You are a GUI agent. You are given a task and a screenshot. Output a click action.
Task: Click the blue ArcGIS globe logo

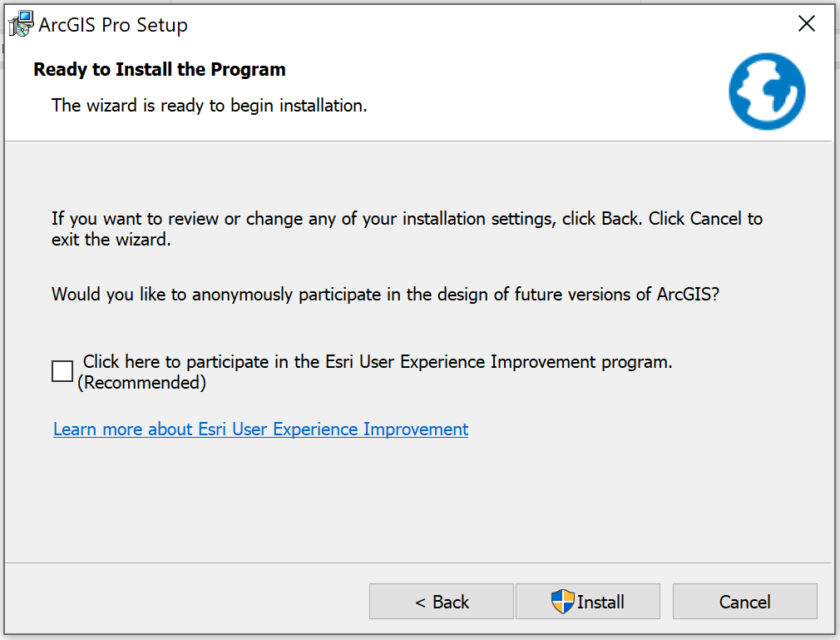click(x=767, y=92)
